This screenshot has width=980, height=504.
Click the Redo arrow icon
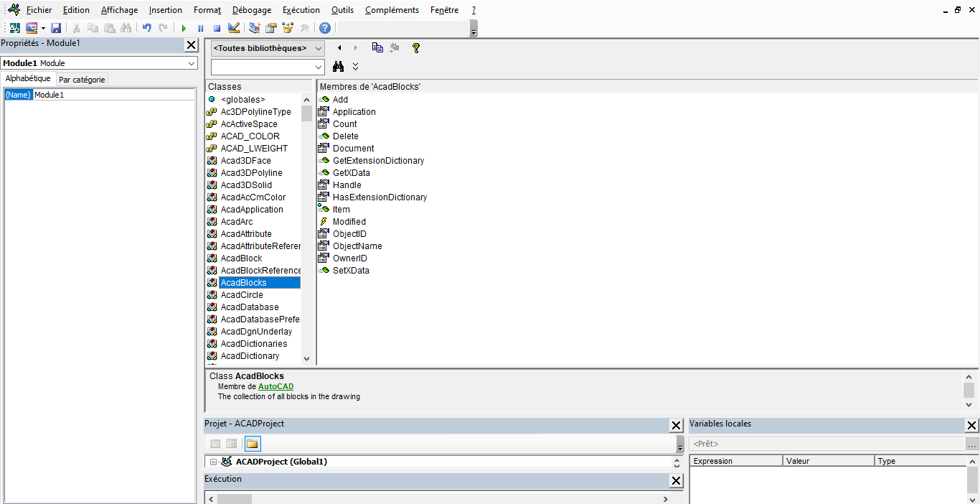(x=163, y=28)
